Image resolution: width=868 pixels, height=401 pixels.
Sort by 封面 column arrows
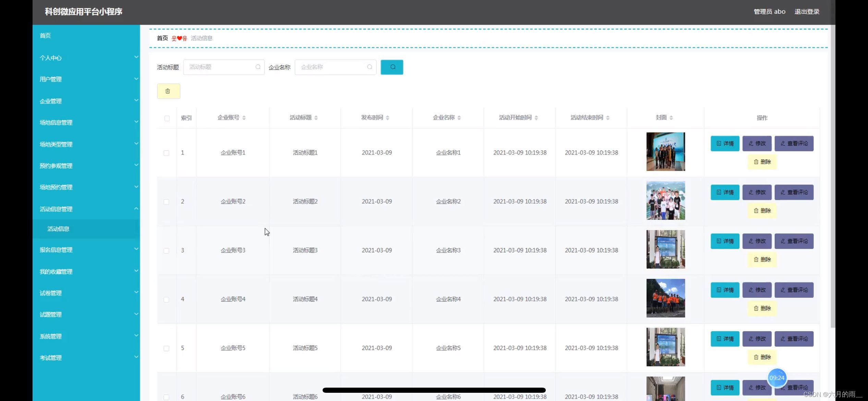(x=671, y=118)
